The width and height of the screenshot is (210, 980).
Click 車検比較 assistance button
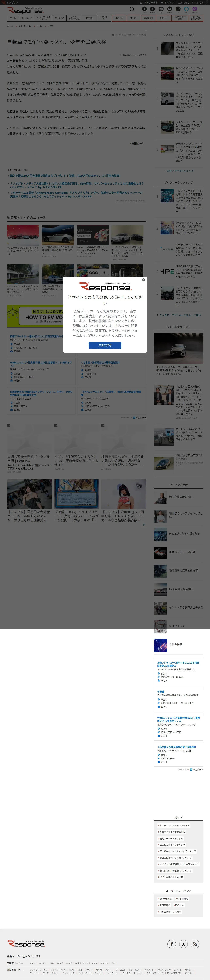pyautogui.click(x=179, y=905)
